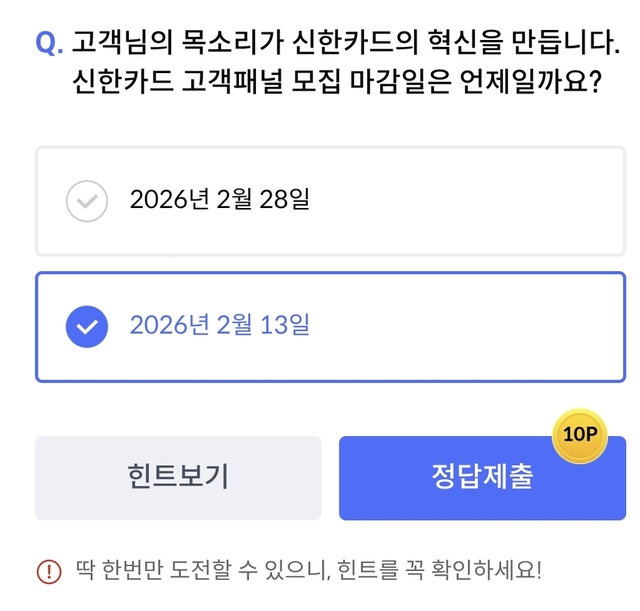Select the unchecked circle for February 28
The image size is (640, 611).
coord(87,201)
